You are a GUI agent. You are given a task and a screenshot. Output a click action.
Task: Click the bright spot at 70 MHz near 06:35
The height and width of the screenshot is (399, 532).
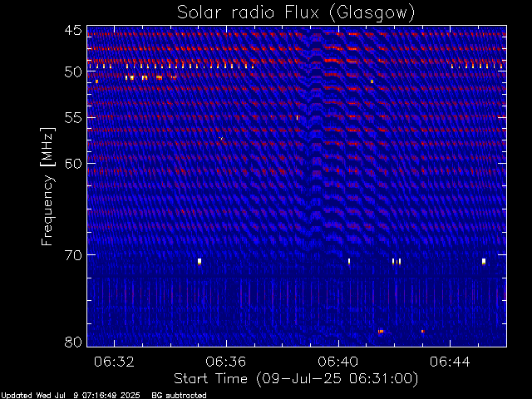(199, 261)
